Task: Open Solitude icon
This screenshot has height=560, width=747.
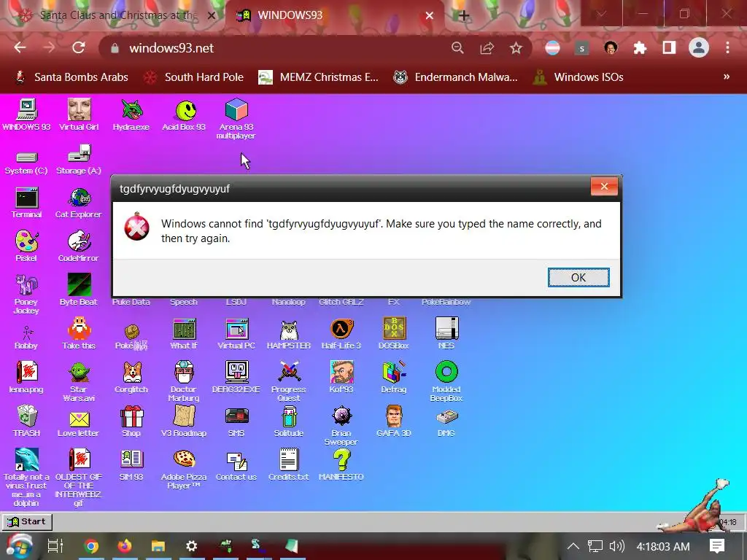Action: [289, 421]
